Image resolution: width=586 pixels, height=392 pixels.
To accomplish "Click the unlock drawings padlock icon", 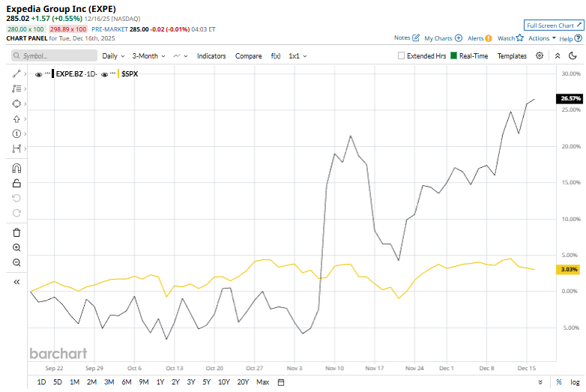I will (x=16, y=183).
